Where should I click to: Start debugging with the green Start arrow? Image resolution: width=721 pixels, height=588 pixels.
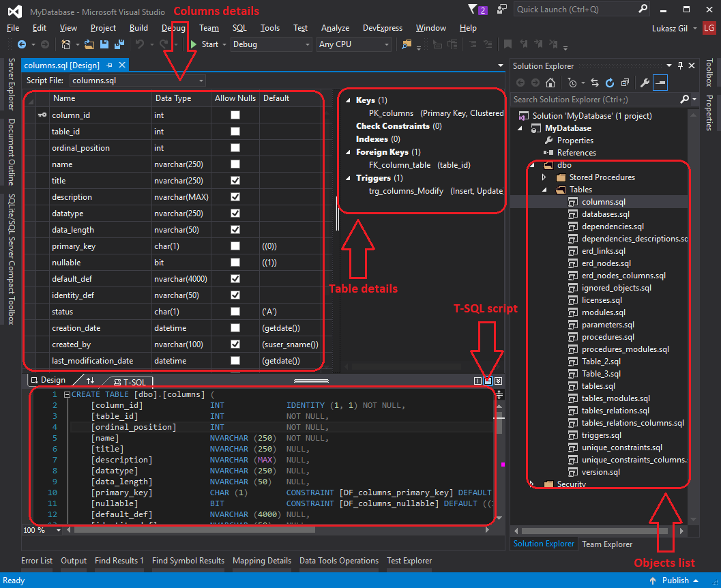click(x=194, y=44)
